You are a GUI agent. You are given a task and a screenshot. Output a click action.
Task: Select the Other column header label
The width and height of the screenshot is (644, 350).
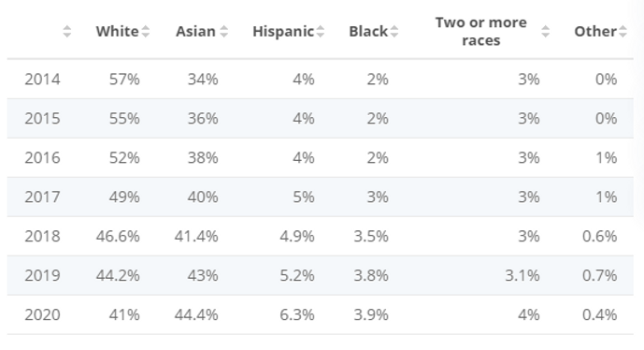[595, 31]
